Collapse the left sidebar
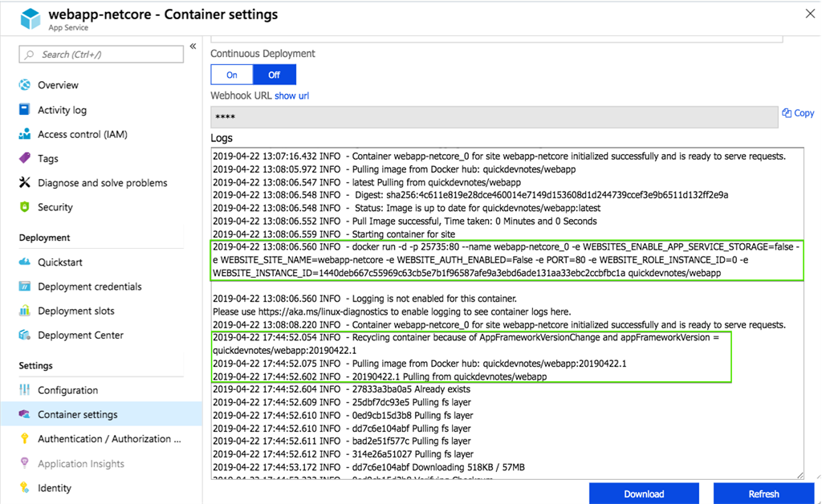The image size is (822, 504). pyautogui.click(x=193, y=46)
